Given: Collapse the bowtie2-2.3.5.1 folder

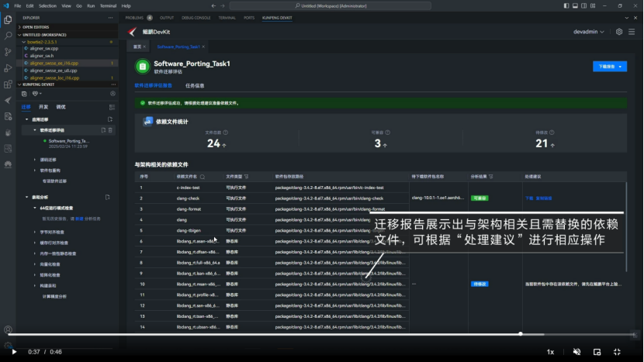Looking at the screenshot, I should click(x=24, y=42).
